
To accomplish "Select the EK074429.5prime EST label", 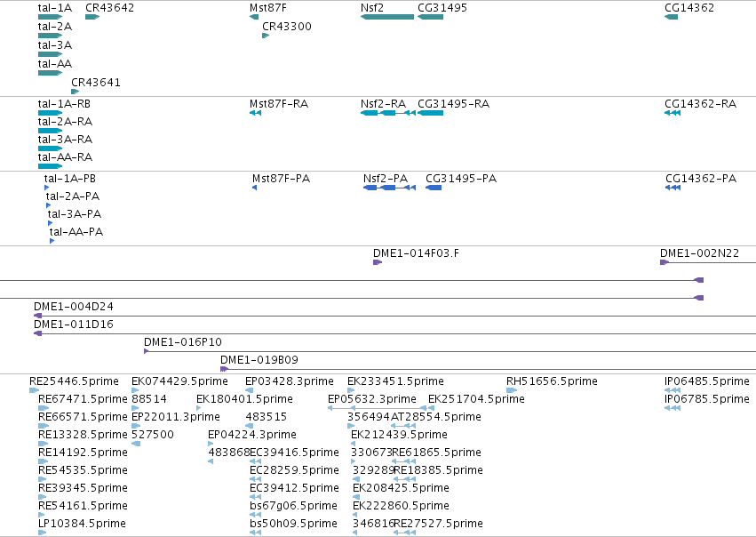I will 179,381.
